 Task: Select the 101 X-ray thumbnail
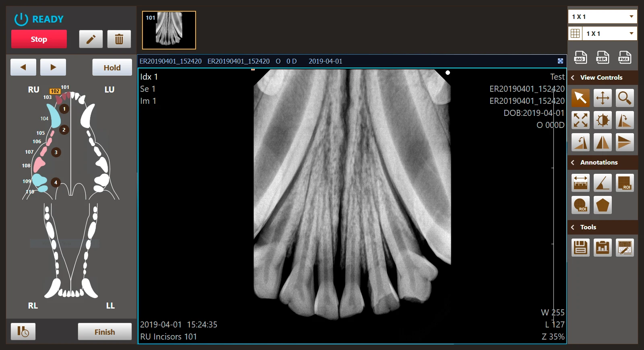(169, 30)
